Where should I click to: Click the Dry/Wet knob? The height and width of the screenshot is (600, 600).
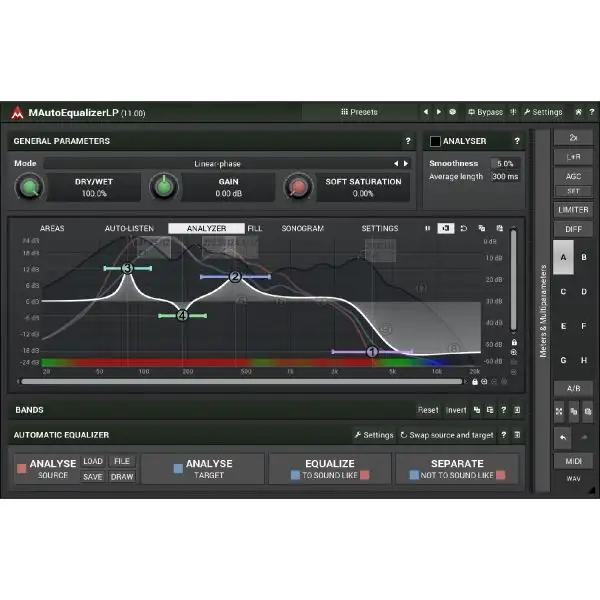31,187
